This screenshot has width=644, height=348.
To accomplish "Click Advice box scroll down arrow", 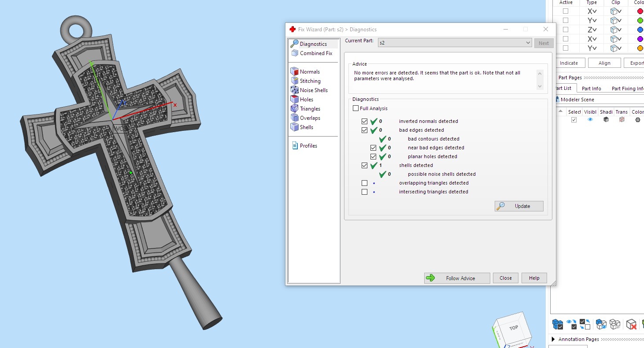I will pyautogui.click(x=540, y=87).
